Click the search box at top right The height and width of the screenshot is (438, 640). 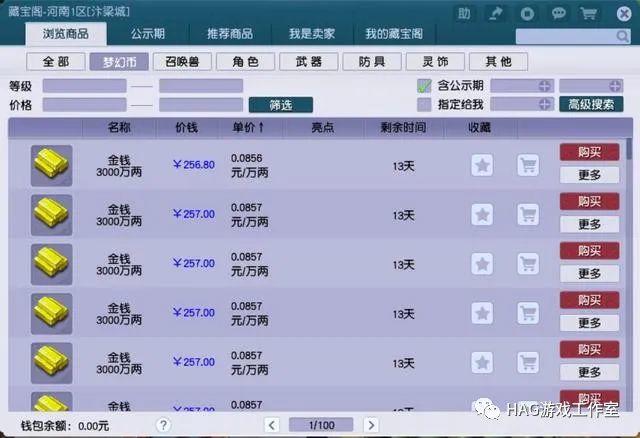pos(573,36)
